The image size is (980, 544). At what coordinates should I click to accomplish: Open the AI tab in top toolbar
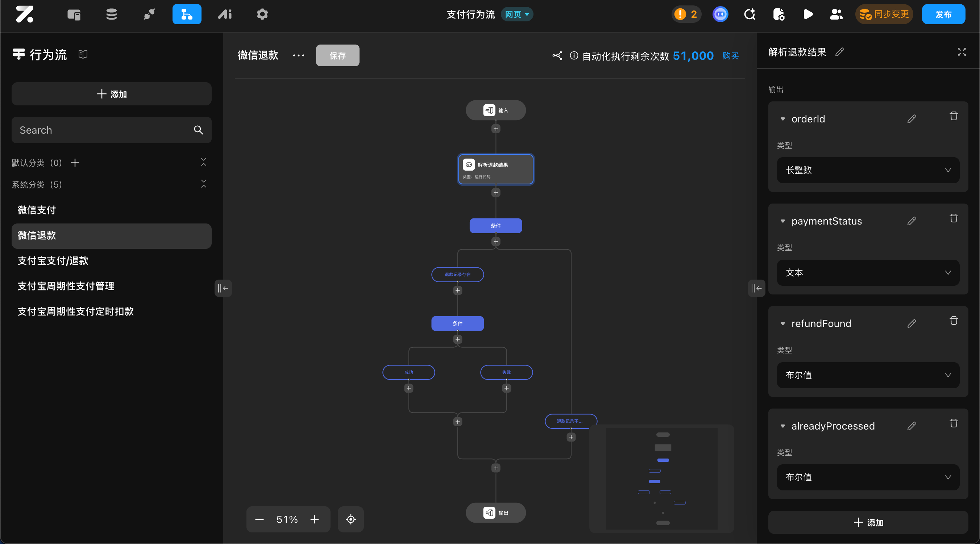pos(224,14)
